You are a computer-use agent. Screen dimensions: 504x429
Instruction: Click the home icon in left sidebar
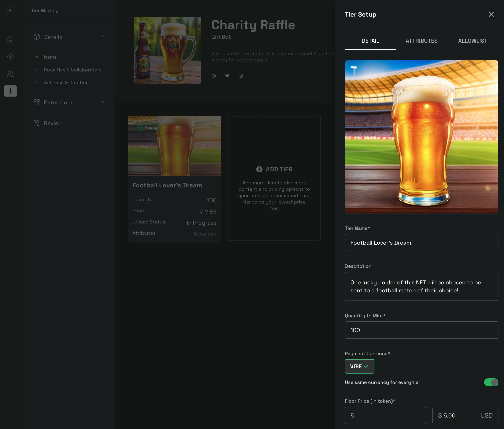click(10, 39)
